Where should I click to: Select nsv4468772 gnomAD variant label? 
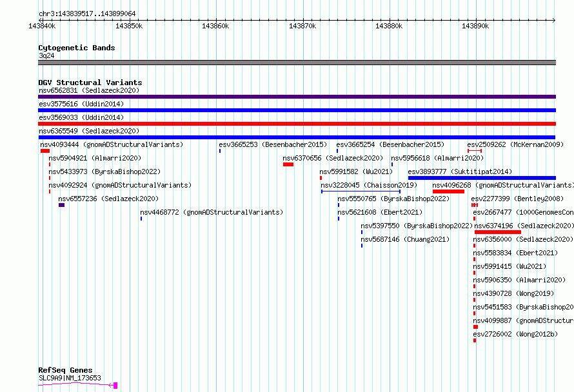point(212,212)
